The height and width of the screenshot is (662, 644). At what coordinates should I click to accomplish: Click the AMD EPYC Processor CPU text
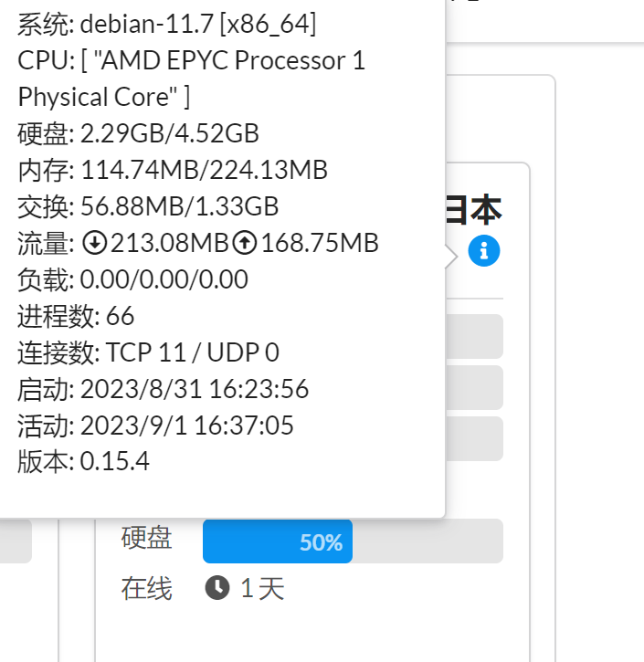coord(191,79)
